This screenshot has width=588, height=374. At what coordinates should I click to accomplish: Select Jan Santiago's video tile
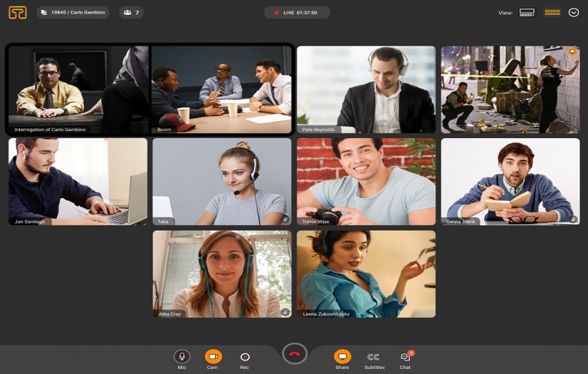pos(78,182)
